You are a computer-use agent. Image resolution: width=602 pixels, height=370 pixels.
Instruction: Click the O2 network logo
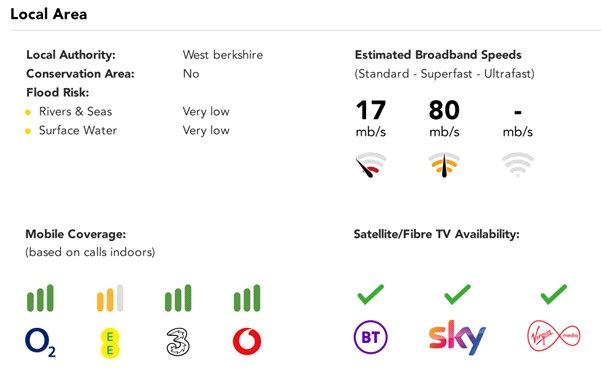point(40,342)
